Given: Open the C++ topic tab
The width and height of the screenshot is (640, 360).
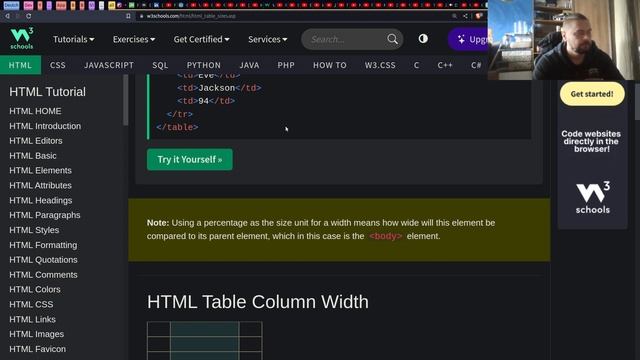Looking at the screenshot, I should [445, 65].
